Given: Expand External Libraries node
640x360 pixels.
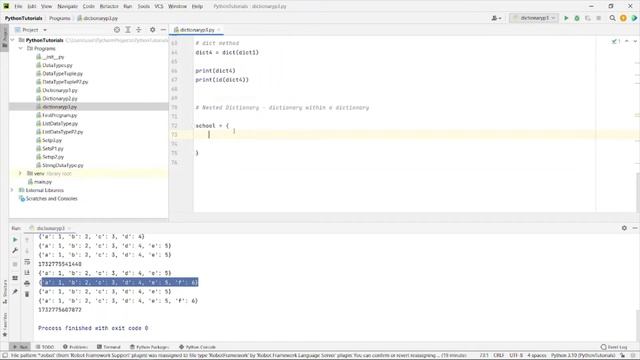Looking at the screenshot, I should [x=12, y=190].
